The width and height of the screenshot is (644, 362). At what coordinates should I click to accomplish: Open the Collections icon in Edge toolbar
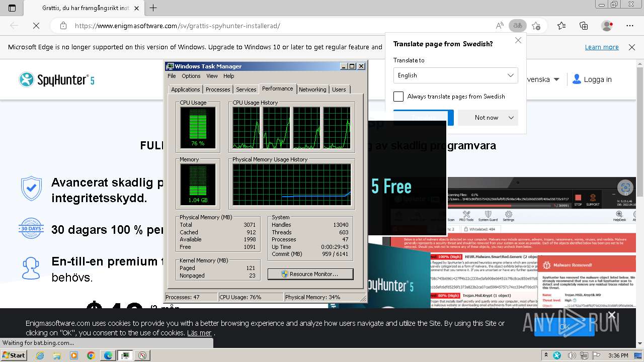tap(584, 26)
